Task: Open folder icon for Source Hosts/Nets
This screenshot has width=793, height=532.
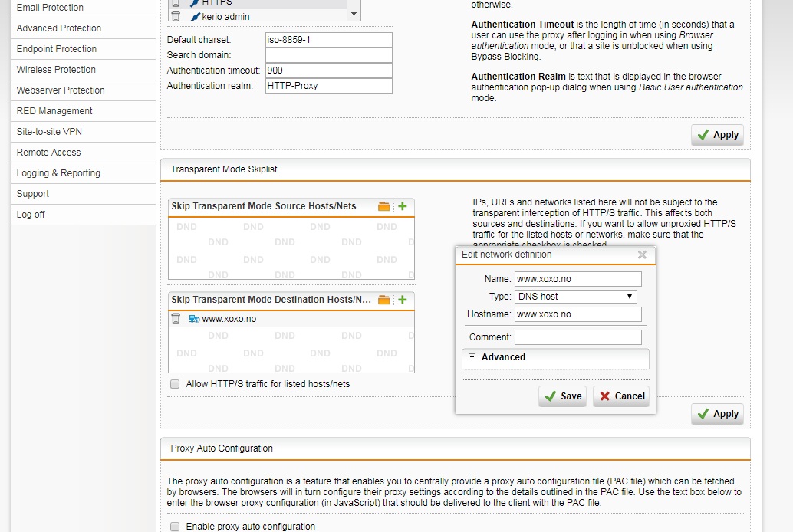Action: [x=384, y=206]
